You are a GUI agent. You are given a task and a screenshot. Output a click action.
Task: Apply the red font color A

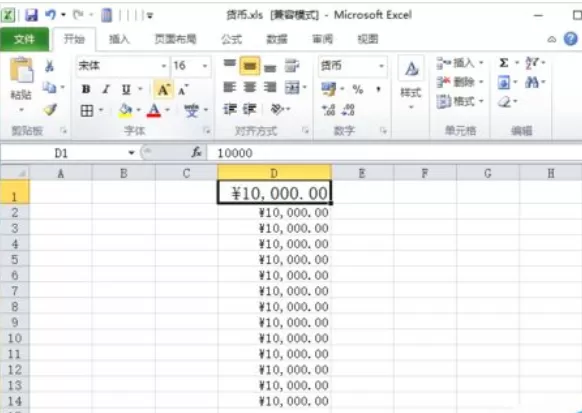[154, 111]
